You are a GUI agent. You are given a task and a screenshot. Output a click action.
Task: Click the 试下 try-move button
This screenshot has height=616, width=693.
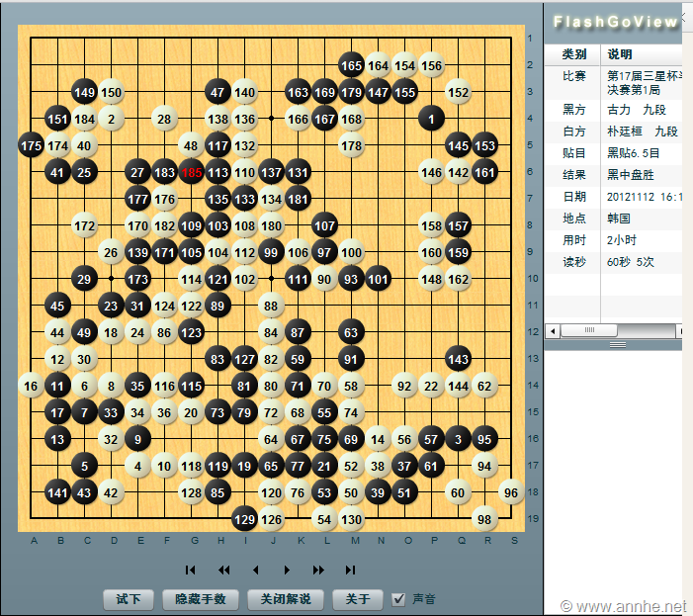[x=129, y=599]
